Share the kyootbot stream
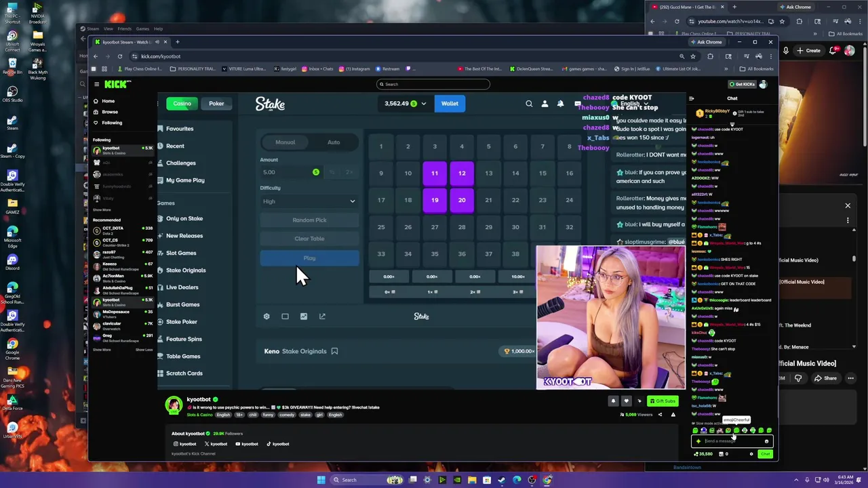This screenshot has height=488, width=868. click(660, 415)
